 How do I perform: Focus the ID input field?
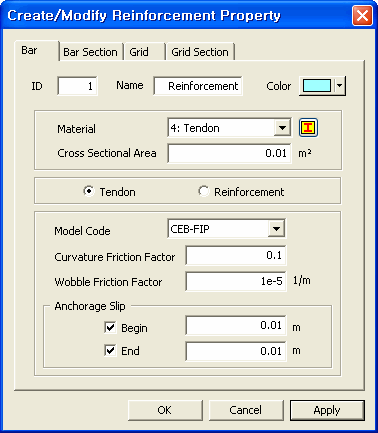click(x=77, y=86)
